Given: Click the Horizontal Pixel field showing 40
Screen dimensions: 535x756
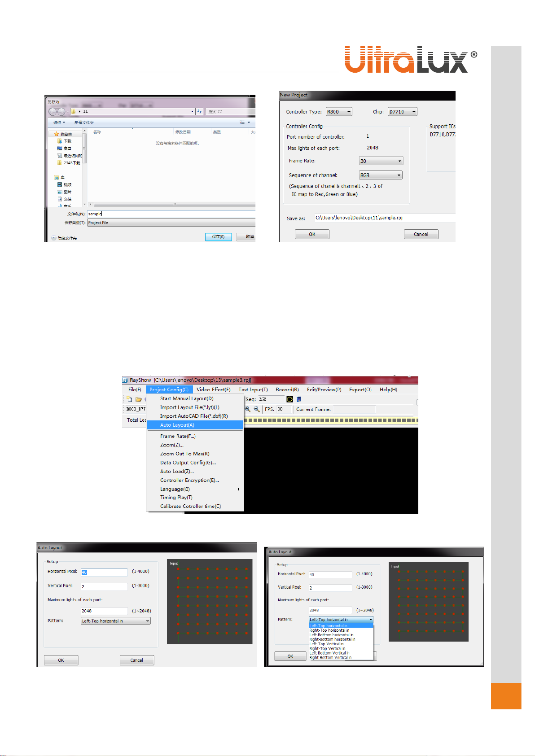Looking at the screenshot, I should [105, 572].
